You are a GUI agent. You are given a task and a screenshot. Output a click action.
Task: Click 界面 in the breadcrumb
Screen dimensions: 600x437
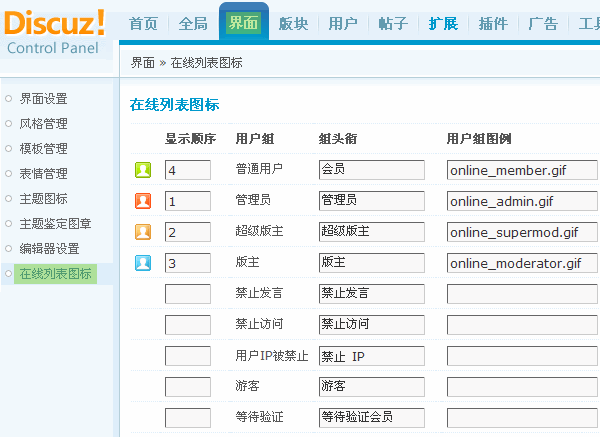pos(143,62)
